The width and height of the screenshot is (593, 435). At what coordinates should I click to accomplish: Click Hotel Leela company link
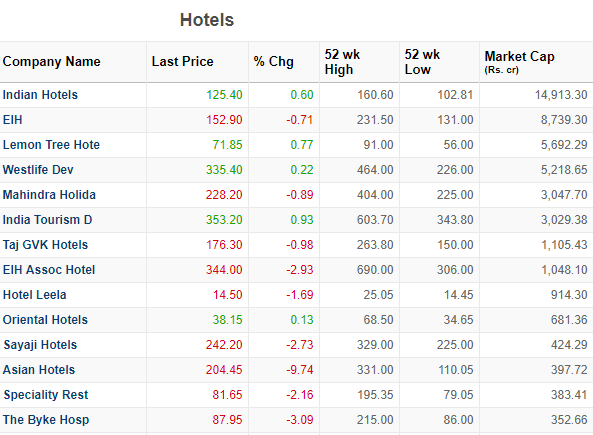tap(34, 294)
